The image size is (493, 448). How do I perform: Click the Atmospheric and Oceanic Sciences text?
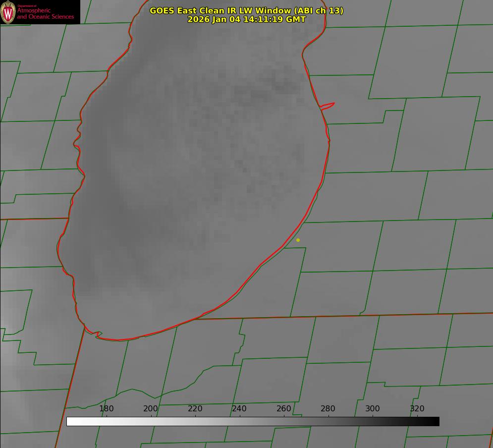pyautogui.click(x=46, y=13)
